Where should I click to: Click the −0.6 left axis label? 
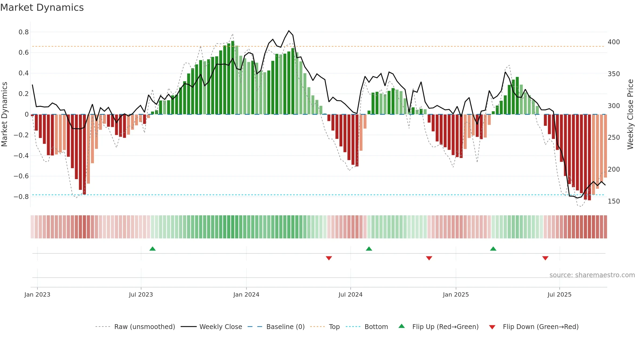[x=21, y=176]
